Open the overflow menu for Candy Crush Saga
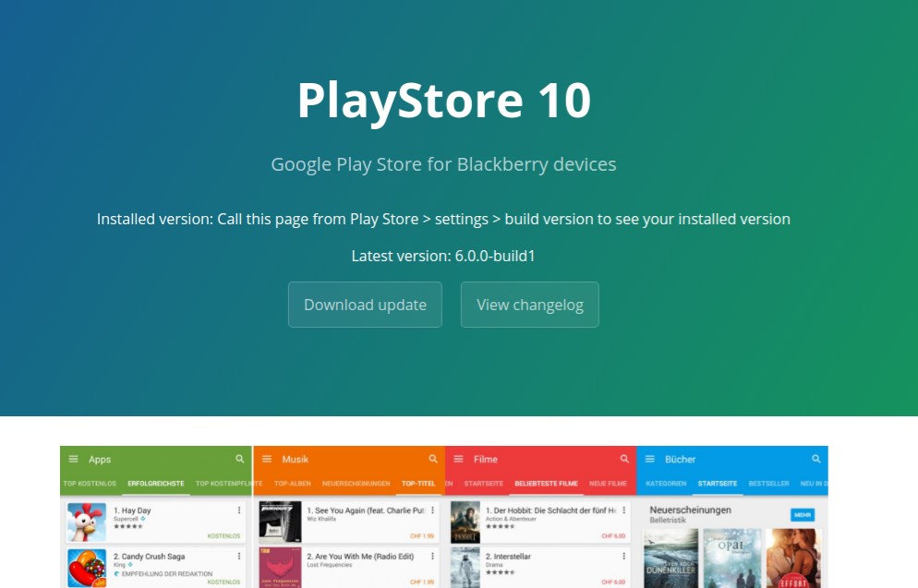Image resolution: width=918 pixels, height=588 pixels. coord(239,556)
